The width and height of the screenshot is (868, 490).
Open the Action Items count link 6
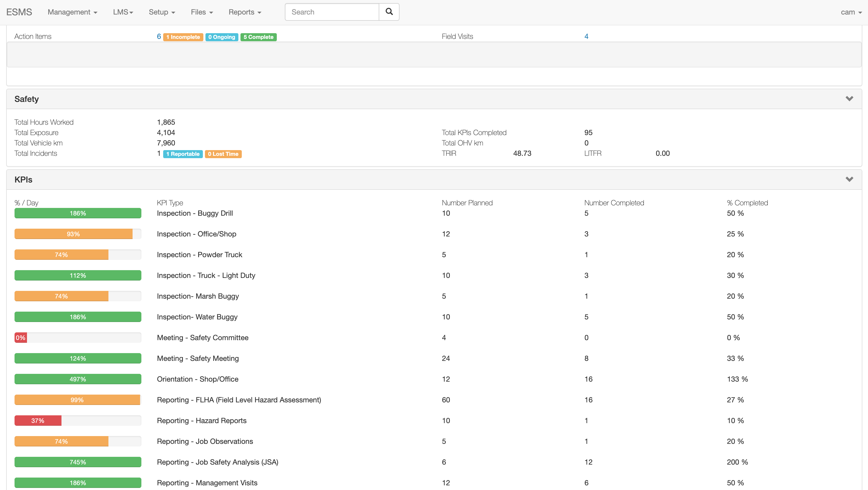pyautogui.click(x=159, y=36)
